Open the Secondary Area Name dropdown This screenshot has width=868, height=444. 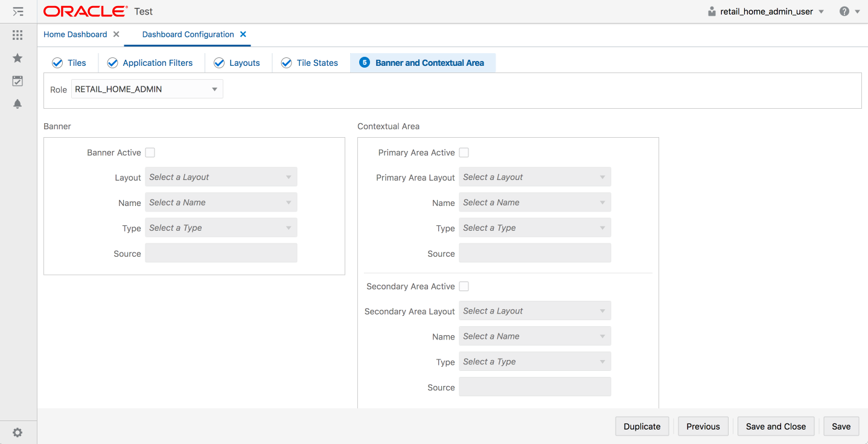(x=535, y=336)
